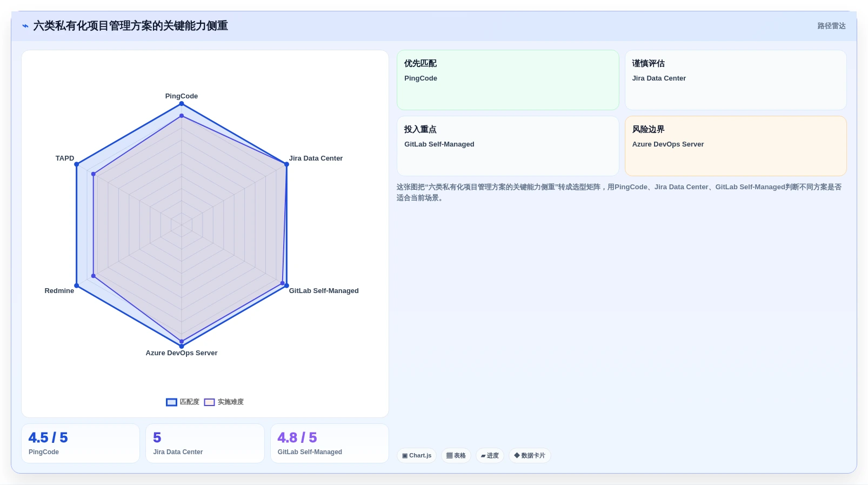Image resolution: width=868 pixels, height=485 pixels.
Task: Click the Redmine axis label
Action: click(x=59, y=291)
